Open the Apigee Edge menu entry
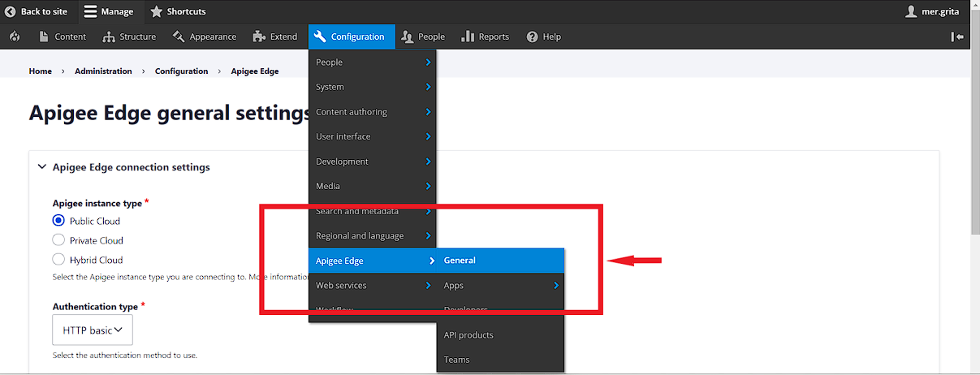Screen dimensions: 980x375 point(373,261)
